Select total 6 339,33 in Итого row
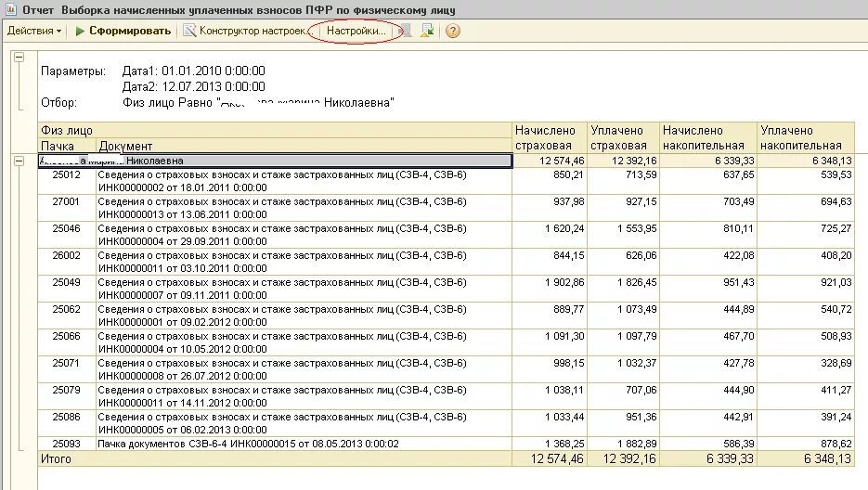 pos(731,459)
